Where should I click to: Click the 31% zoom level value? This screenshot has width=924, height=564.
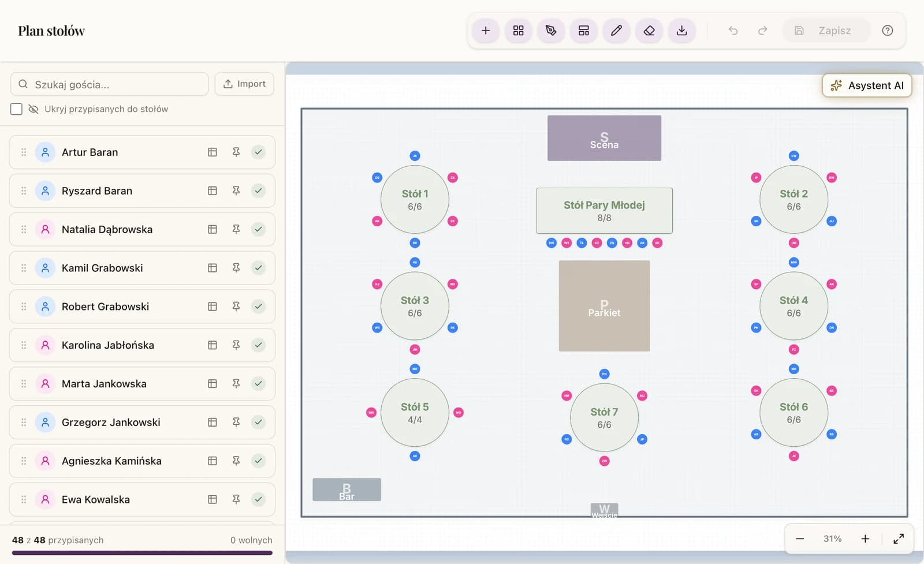pos(832,539)
